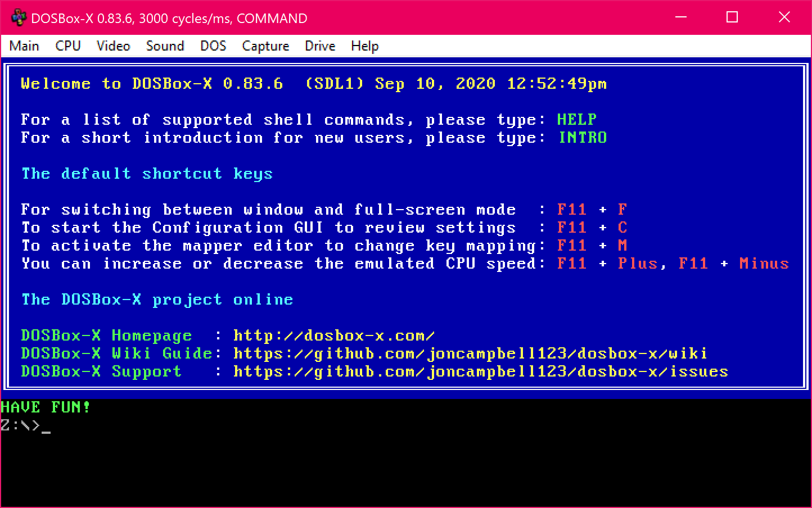Click the 'F11 + F' shortcut text
This screenshot has height=508, width=812.
tap(592, 210)
